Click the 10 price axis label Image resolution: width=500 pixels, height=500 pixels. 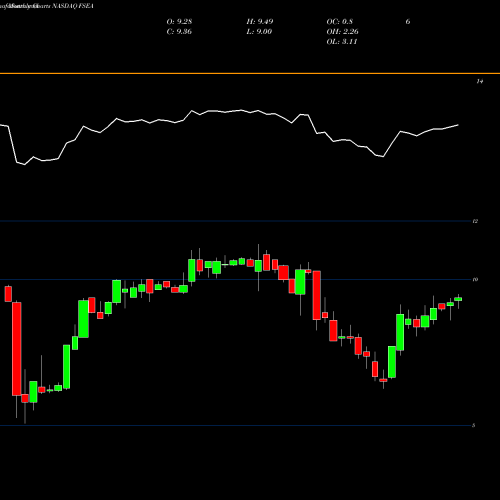pyautogui.click(x=475, y=279)
